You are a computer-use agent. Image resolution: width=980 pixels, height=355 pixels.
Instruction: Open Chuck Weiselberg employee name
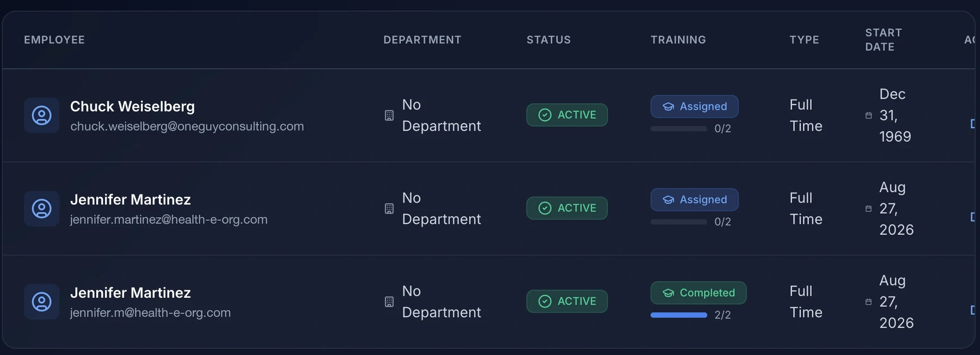pos(132,106)
